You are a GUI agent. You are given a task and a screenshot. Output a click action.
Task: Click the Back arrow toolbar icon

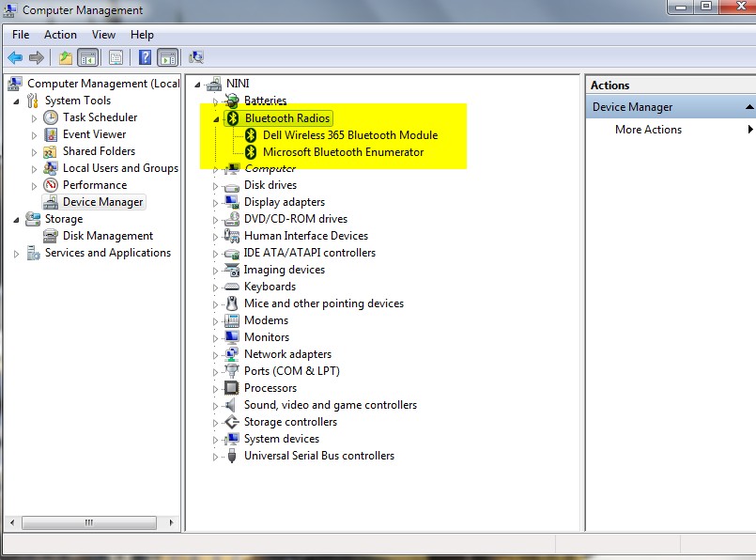tap(15, 58)
